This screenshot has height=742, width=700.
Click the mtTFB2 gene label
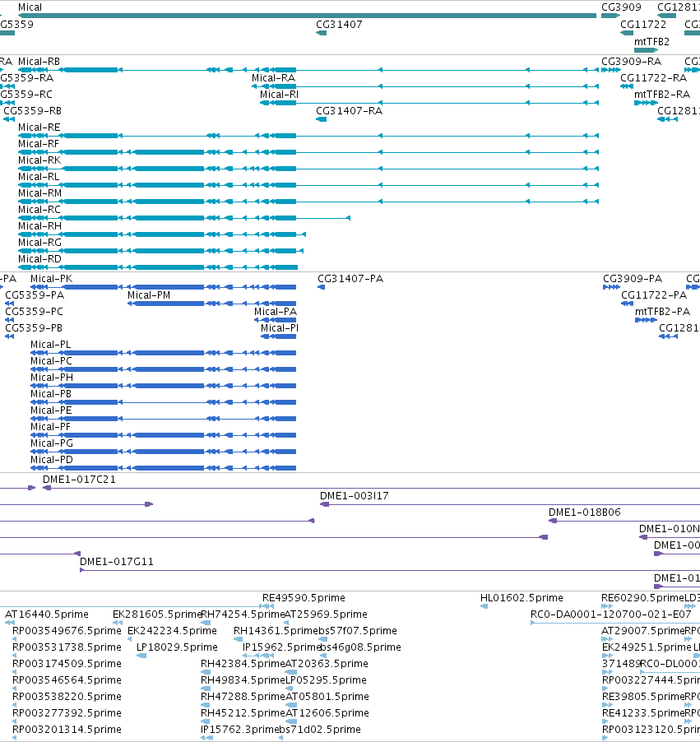coord(651,42)
